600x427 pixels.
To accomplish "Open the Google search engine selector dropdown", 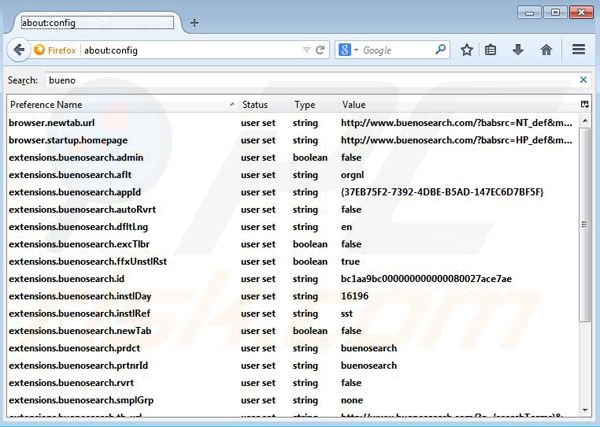I will (x=348, y=50).
